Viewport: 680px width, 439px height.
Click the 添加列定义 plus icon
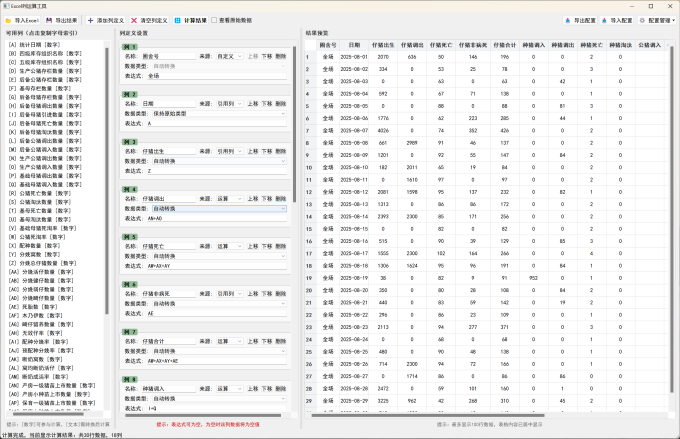coord(92,19)
